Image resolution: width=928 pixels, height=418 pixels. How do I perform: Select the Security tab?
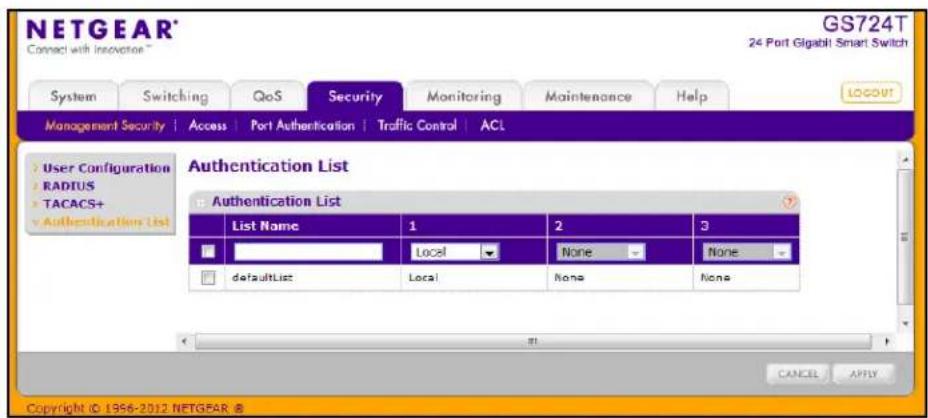click(x=355, y=97)
